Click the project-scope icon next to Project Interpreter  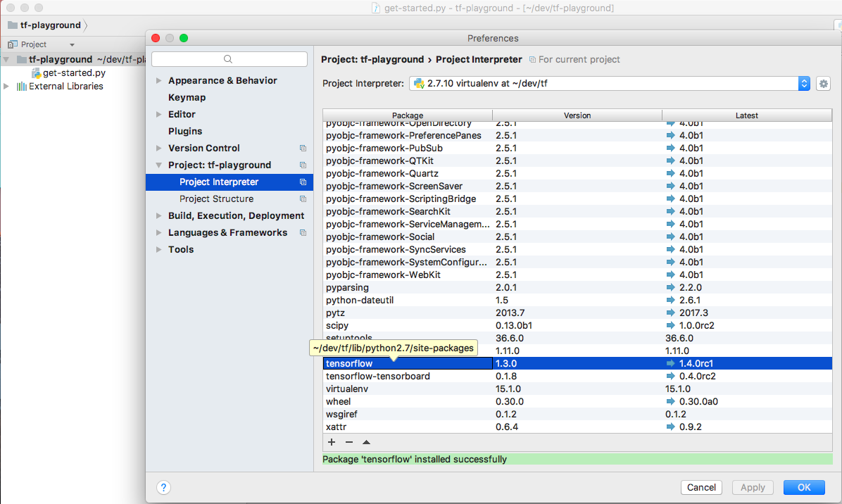click(x=303, y=182)
